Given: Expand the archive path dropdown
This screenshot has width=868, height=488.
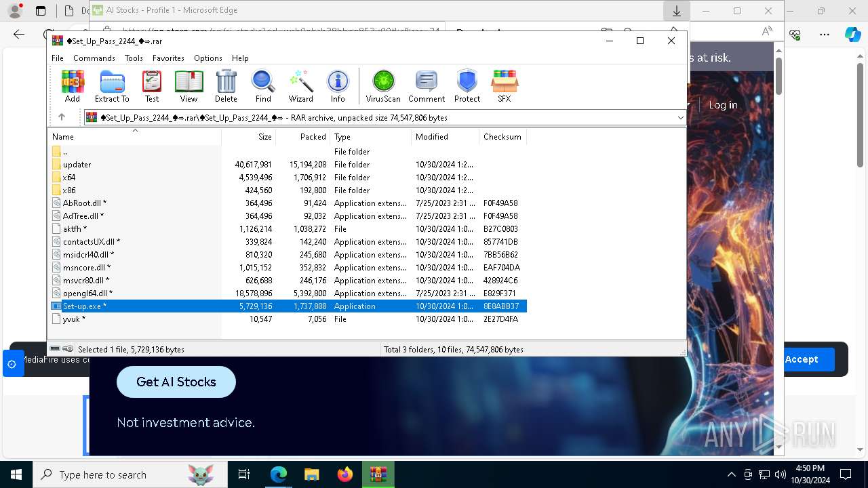Looking at the screenshot, I should pos(680,118).
